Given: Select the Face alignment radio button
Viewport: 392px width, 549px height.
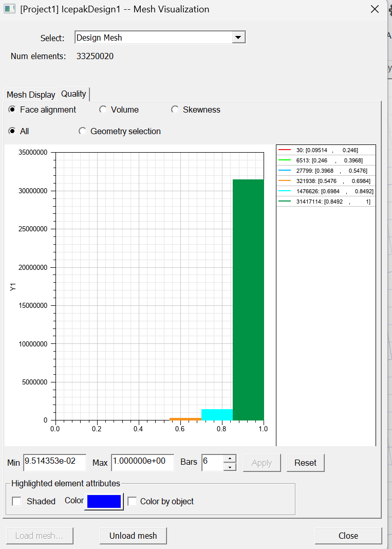Looking at the screenshot, I should (12, 109).
